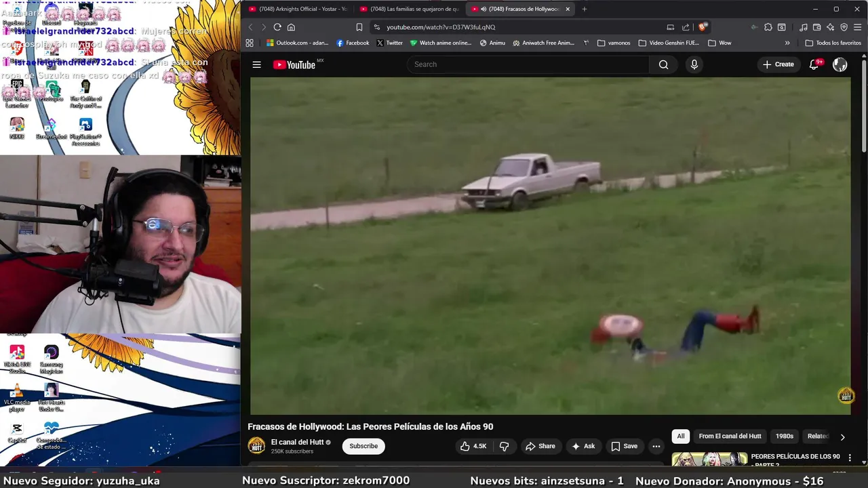Go to browser home page icon
The width and height of the screenshot is (868, 488).
coord(291,27)
